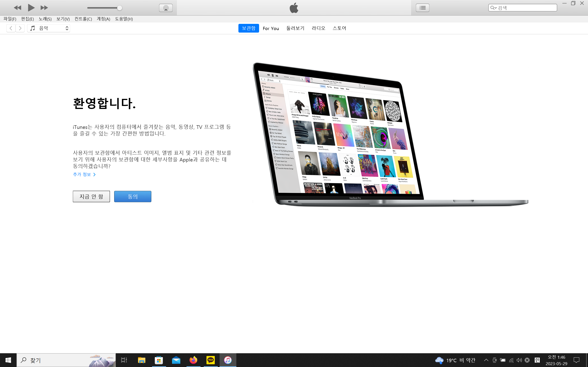Click the Play button
The image size is (588, 367).
(31, 8)
